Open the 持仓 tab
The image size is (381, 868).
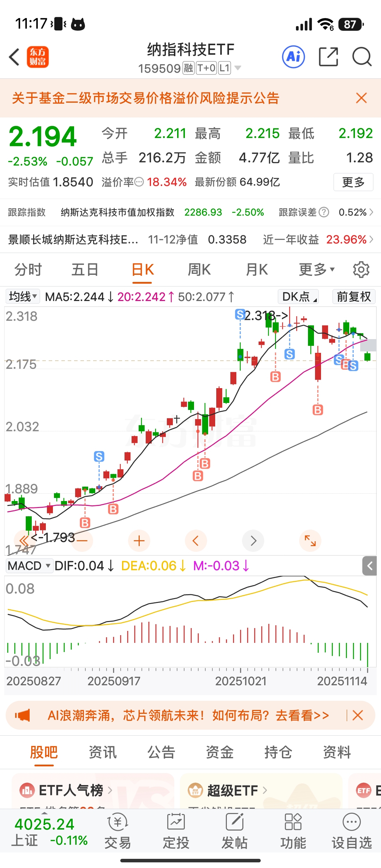(x=278, y=752)
